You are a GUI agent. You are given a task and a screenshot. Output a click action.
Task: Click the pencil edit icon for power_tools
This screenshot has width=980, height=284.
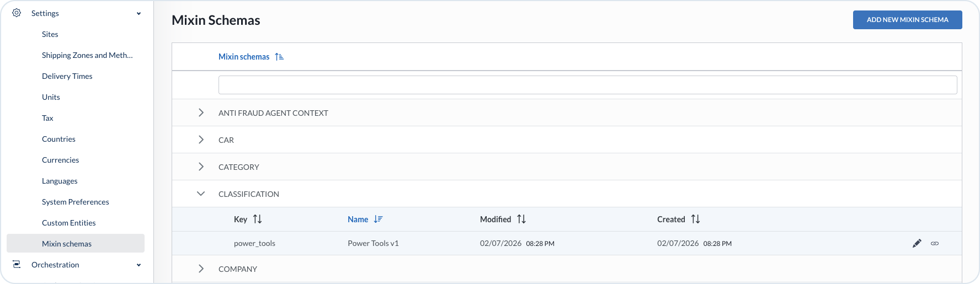pyautogui.click(x=917, y=243)
